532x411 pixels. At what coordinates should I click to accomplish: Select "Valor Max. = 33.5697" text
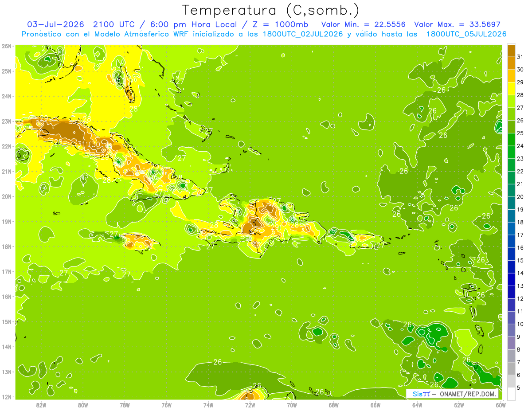458,24
